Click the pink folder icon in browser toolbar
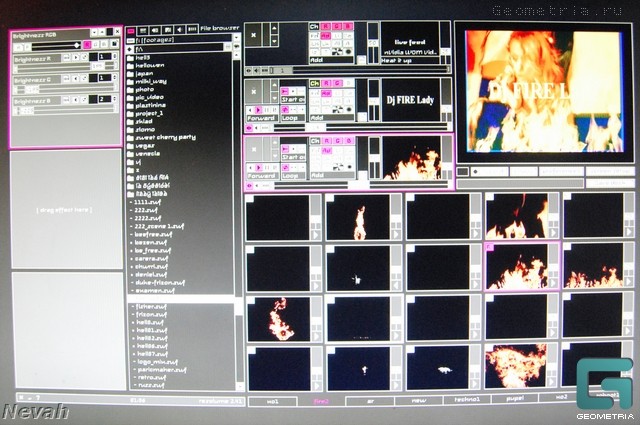Screen dimensions: 640x425 pyautogui.click(x=131, y=30)
